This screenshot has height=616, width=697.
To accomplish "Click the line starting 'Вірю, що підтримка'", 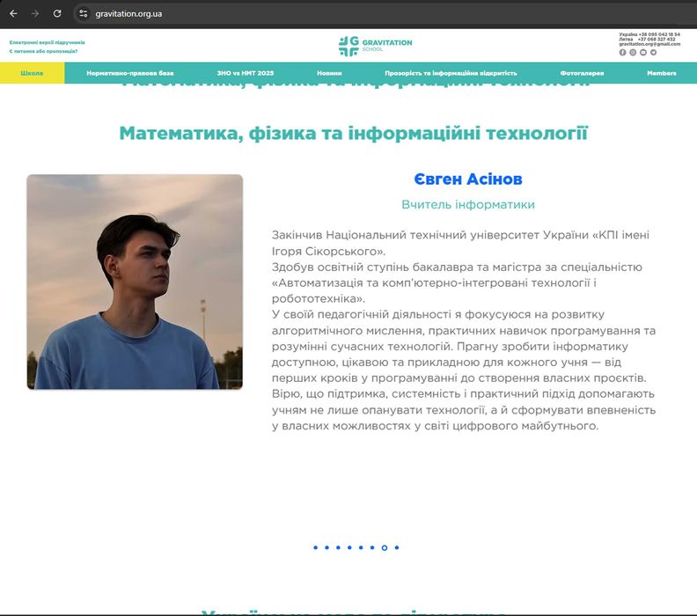I will (463, 393).
